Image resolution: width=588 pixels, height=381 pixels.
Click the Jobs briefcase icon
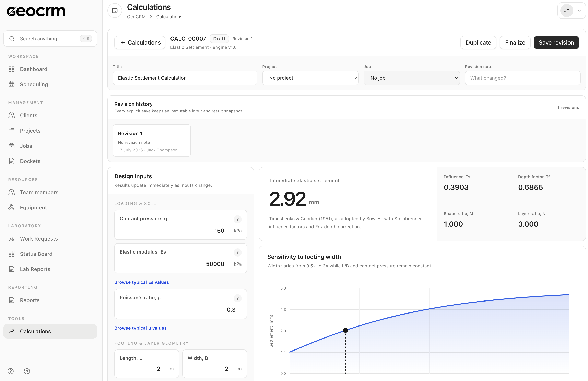point(12,146)
